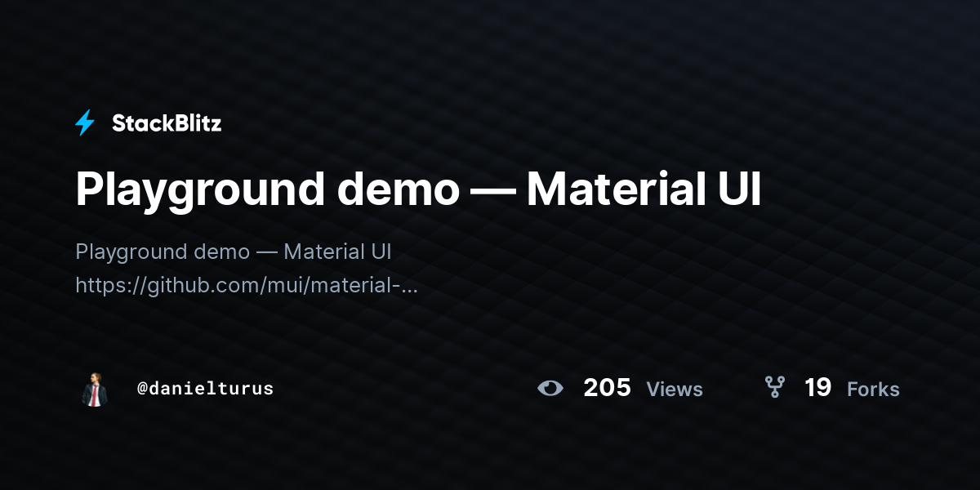Visit the @danielturus profile
The height and width of the screenshot is (490, 980).
click(205, 389)
